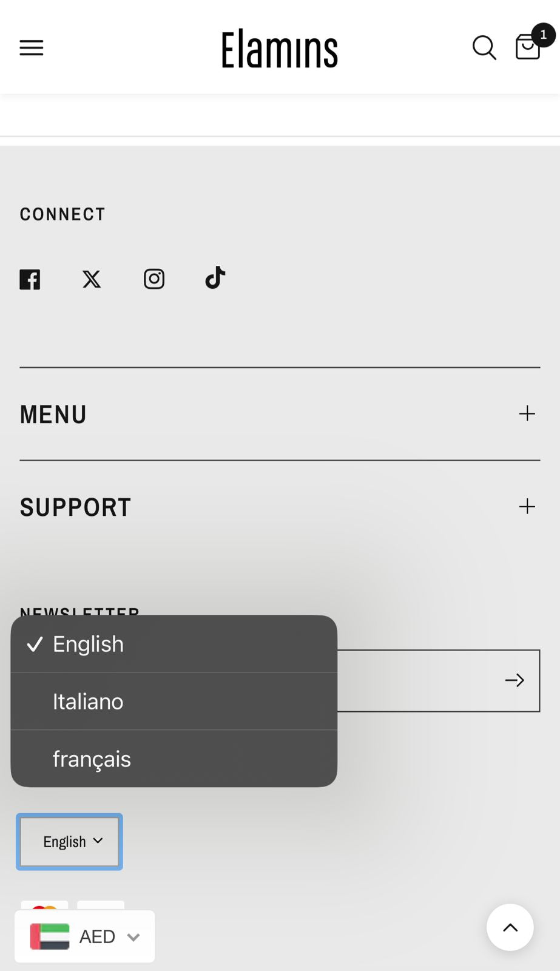Select français as the site language
Image resolution: width=560 pixels, height=971 pixels.
click(92, 759)
